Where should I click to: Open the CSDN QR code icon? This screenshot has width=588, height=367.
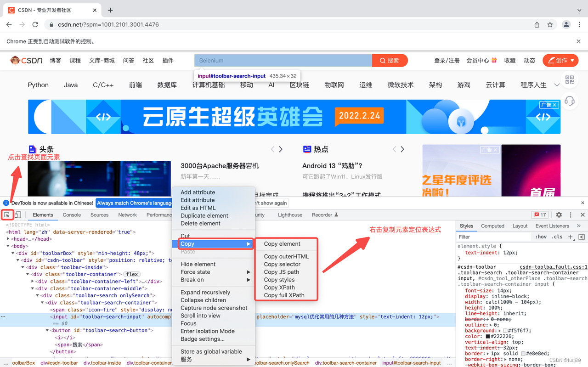click(570, 79)
